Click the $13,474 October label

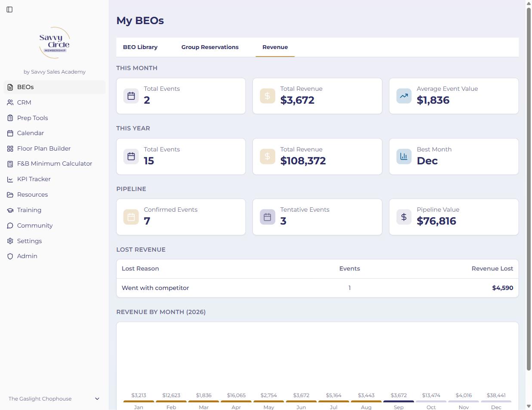pyautogui.click(x=431, y=395)
